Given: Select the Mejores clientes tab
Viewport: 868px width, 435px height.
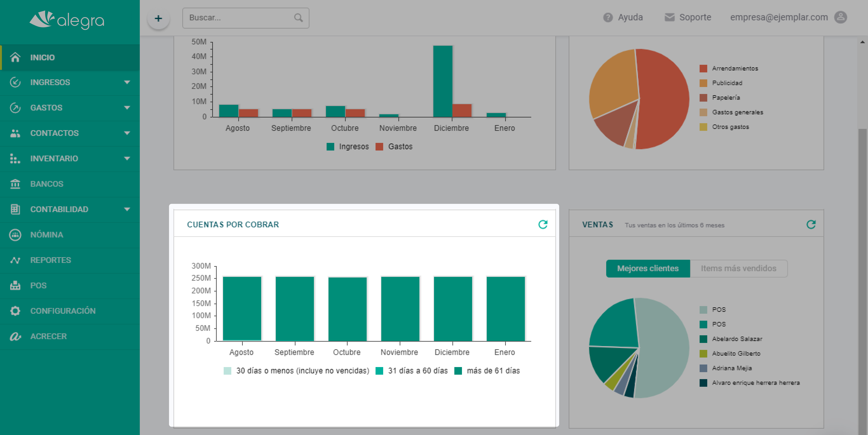Looking at the screenshot, I should coord(648,268).
